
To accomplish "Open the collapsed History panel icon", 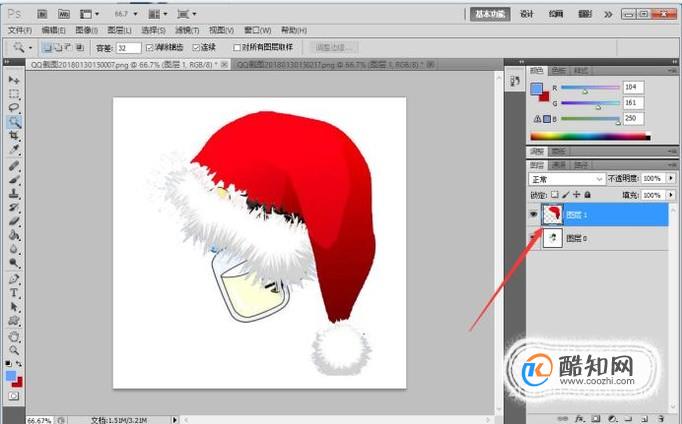I will click(x=515, y=81).
